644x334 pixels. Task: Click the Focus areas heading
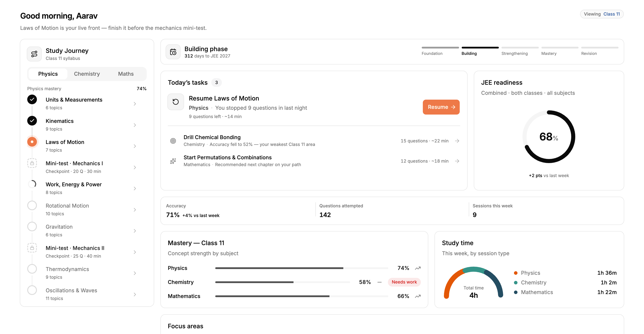coord(186,326)
